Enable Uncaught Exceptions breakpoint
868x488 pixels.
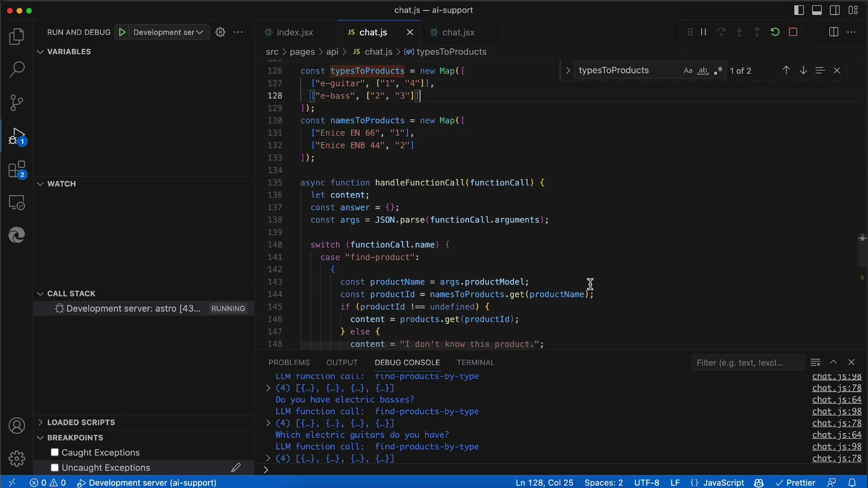click(55, 468)
